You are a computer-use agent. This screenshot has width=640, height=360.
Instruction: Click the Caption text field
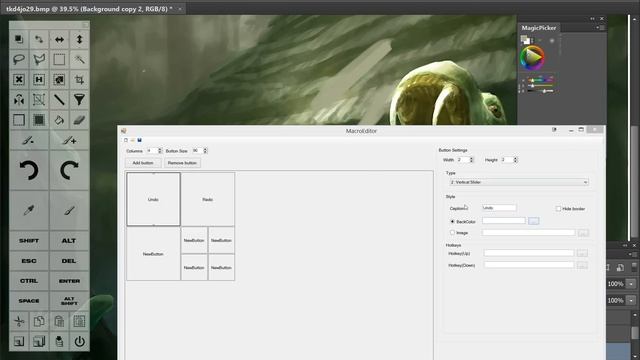coord(499,208)
